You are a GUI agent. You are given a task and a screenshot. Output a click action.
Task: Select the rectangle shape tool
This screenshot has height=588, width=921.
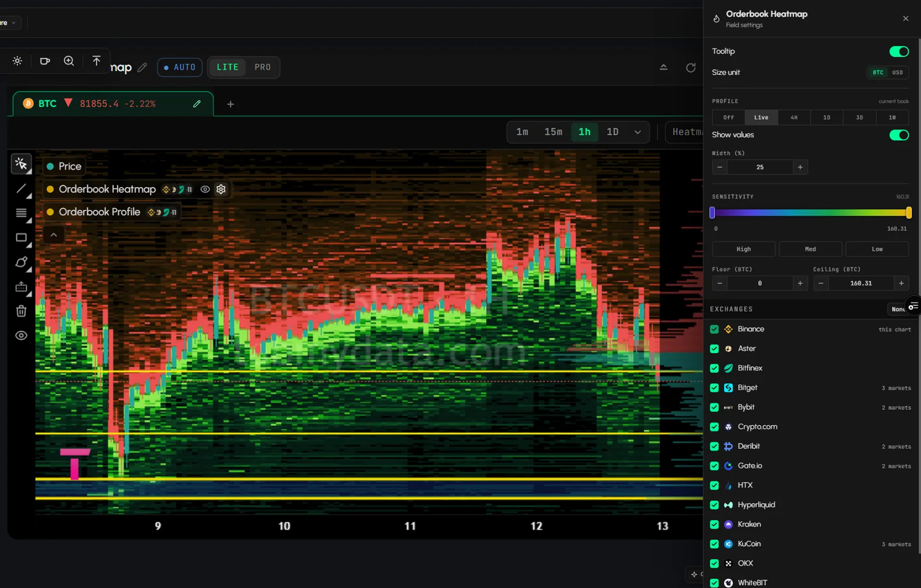pyautogui.click(x=21, y=238)
